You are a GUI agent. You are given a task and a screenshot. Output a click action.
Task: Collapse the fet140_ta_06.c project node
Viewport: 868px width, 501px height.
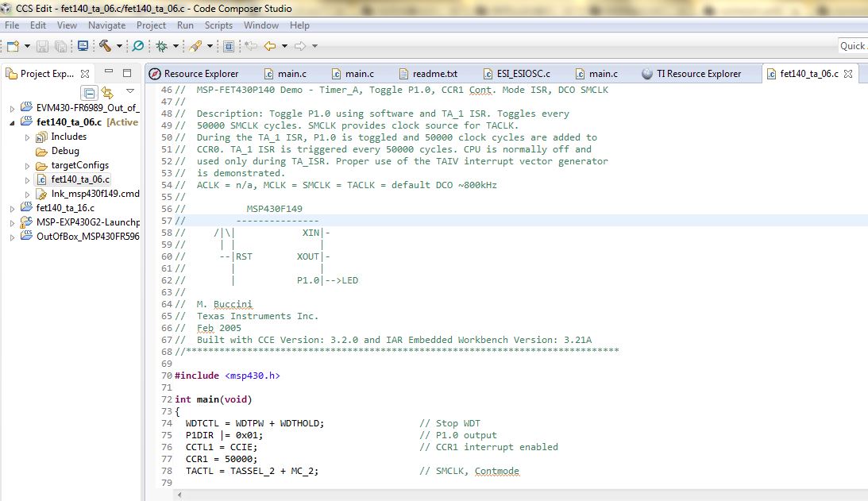tap(12, 122)
